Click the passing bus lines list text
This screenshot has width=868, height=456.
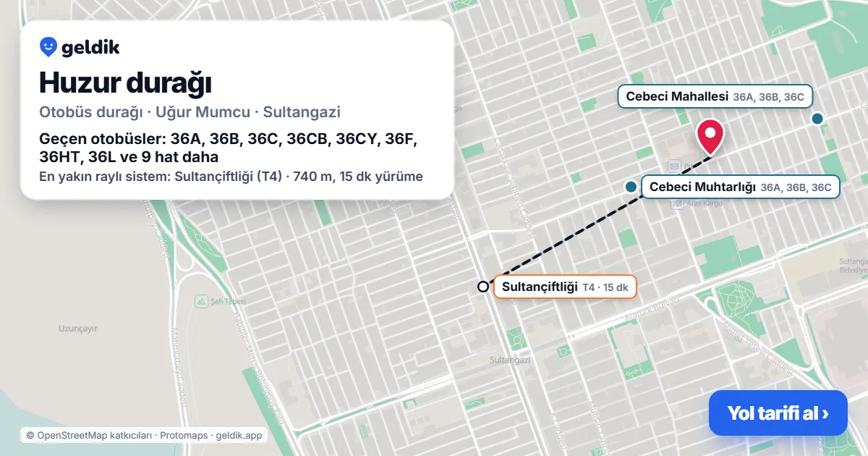pos(229,148)
